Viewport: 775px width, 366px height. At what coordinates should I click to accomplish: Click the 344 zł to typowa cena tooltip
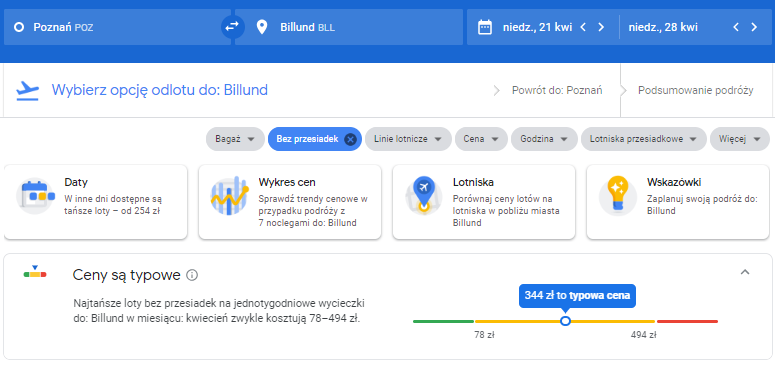tap(577, 296)
